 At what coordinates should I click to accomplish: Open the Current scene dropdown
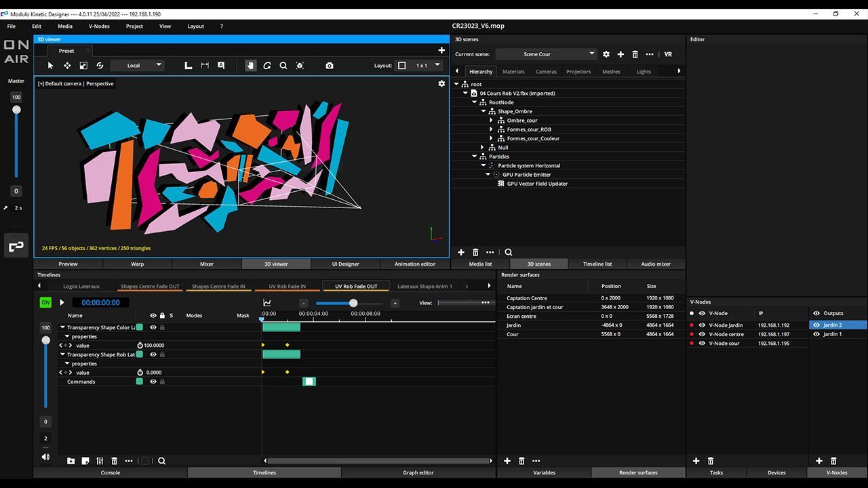tap(546, 54)
